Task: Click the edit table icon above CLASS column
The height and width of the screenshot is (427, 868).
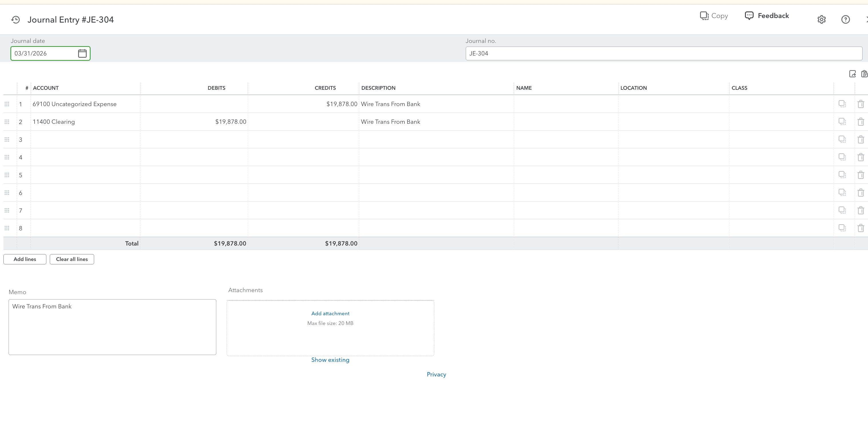Action: [853, 74]
